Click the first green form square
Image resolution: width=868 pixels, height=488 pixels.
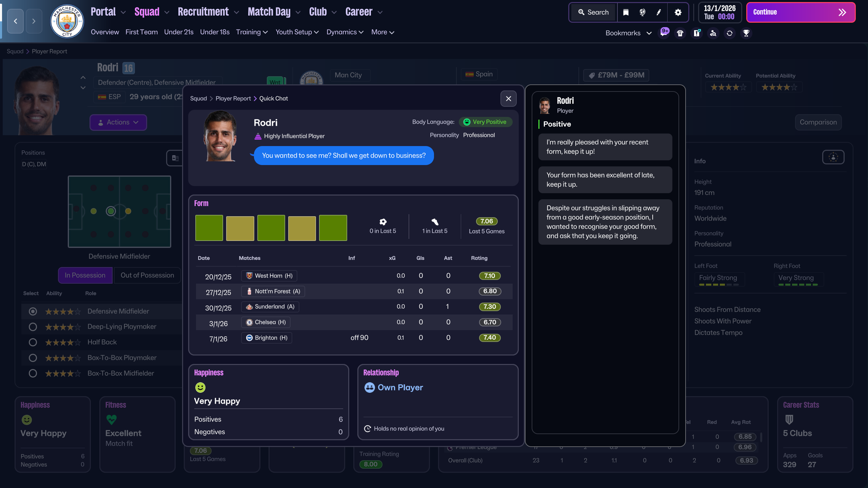click(x=209, y=228)
